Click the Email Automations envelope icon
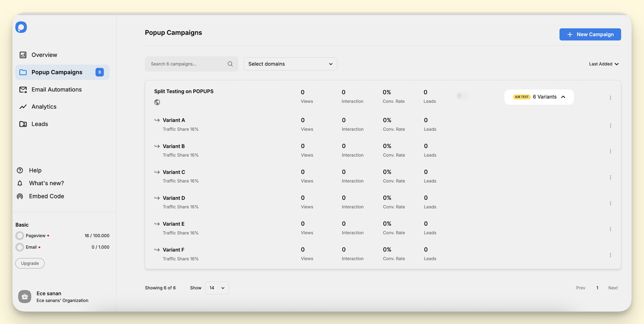The image size is (644, 324). (x=23, y=90)
